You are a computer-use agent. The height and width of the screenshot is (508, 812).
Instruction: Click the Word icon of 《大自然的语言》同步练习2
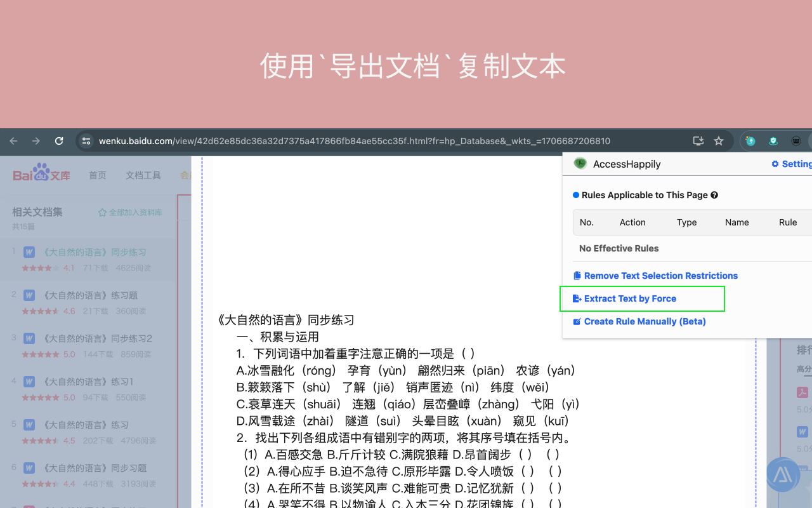pyautogui.click(x=29, y=338)
